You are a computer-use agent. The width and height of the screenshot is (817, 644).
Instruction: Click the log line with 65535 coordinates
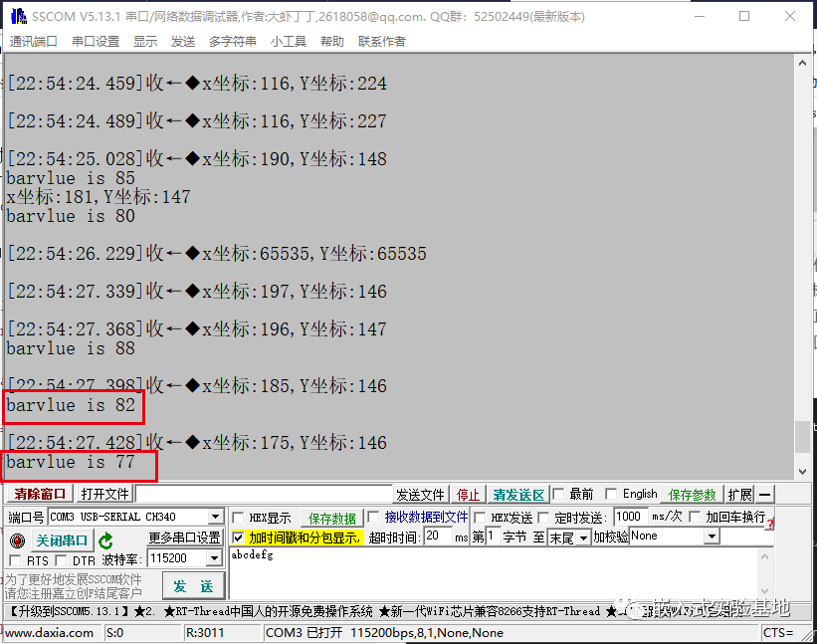[217, 253]
